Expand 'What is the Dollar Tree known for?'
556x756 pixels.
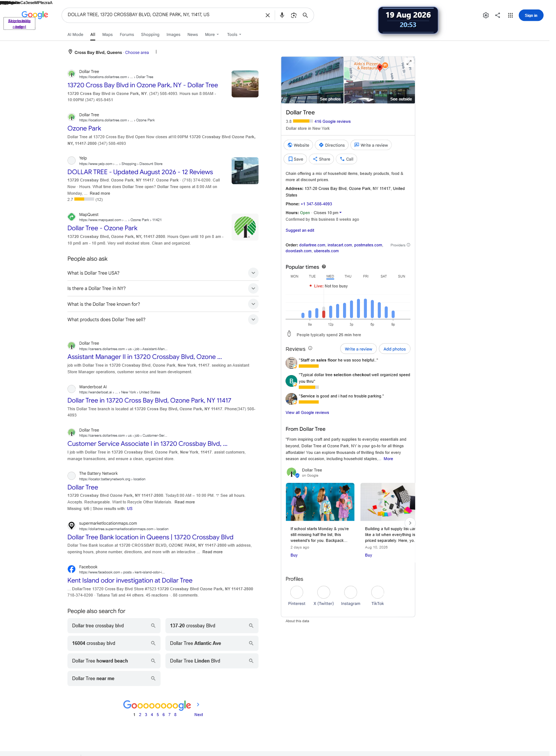pos(163,304)
